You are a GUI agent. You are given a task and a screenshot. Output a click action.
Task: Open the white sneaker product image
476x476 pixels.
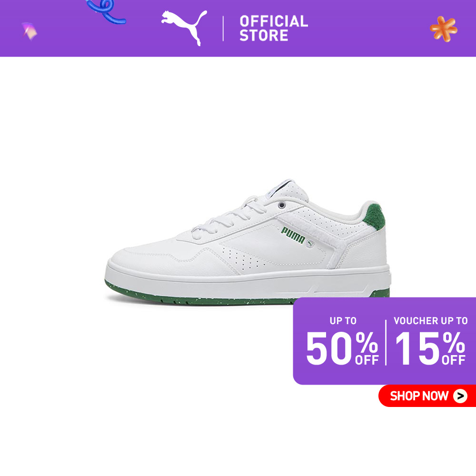[x=248, y=242]
